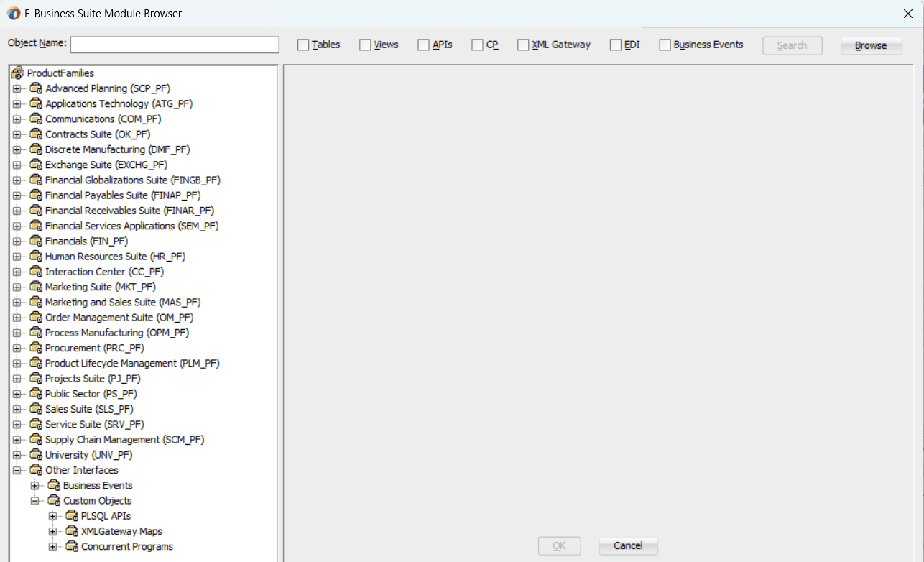Select the Business Events tree row label
The width and height of the screenshot is (924, 562).
click(x=98, y=486)
